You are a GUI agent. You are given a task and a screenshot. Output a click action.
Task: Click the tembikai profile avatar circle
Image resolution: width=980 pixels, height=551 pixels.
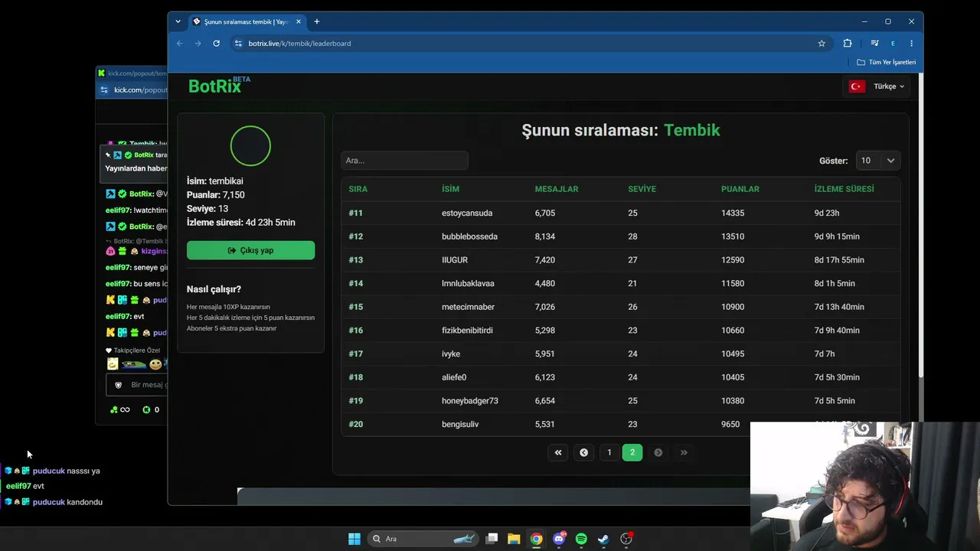(250, 145)
